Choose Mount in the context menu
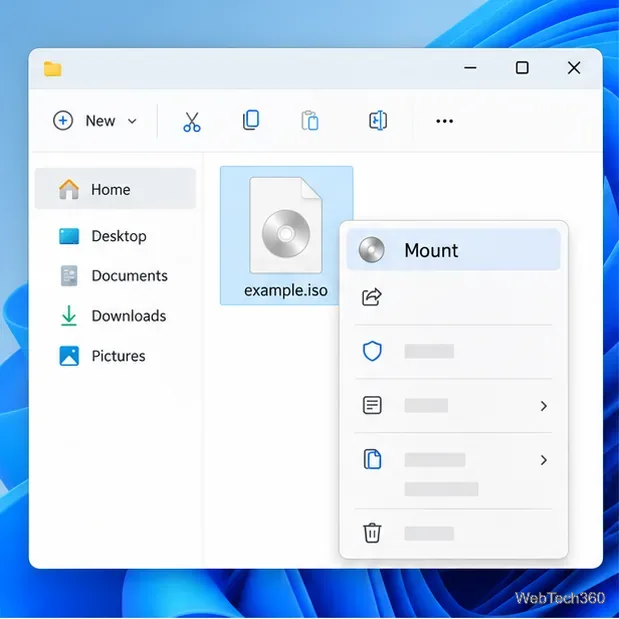 453,250
